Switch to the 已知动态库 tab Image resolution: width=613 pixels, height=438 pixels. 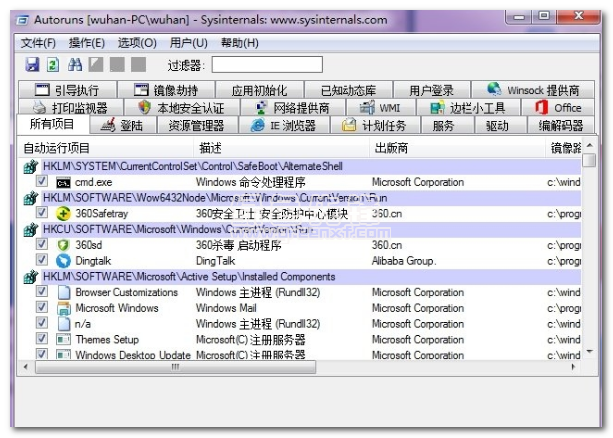coord(349,90)
